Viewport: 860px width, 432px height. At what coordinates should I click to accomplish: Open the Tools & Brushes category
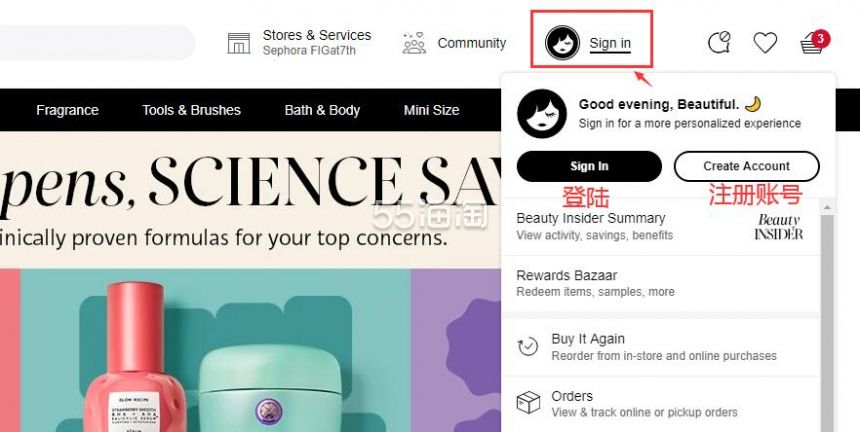pyautogui.click(x=191, y=110)
